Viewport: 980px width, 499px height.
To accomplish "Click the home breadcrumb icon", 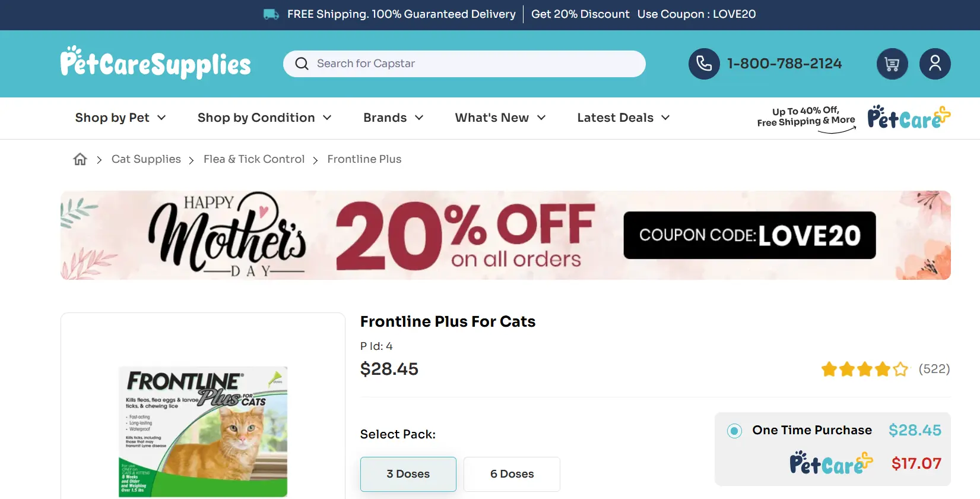I will [x=80, y=159].
